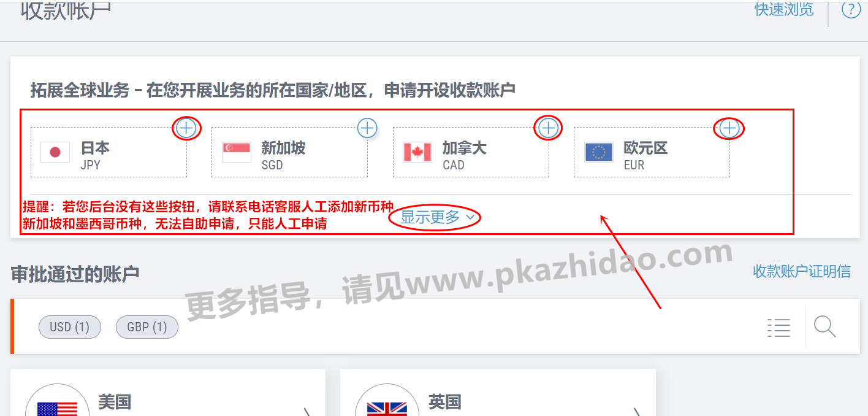The image size is (868, 416).
Task: Click the Japan flag icon
Action: coord(55,152)
